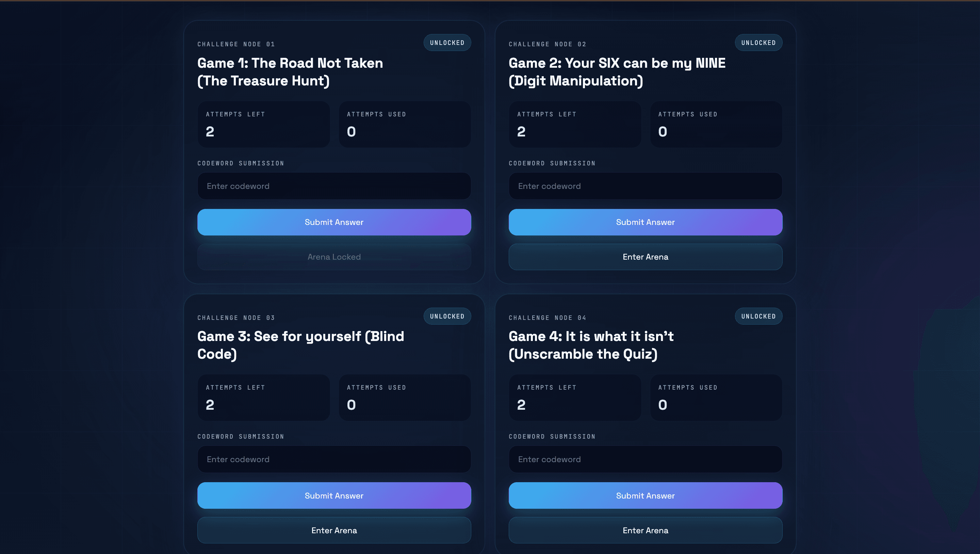
Task: Click the UNLOCKED badge on Challenge Node 04
Action: click(x=758, y=316)
